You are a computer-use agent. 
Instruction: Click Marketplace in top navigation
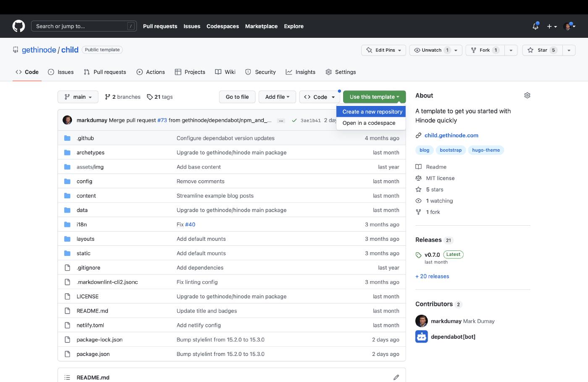pos(261,26)
